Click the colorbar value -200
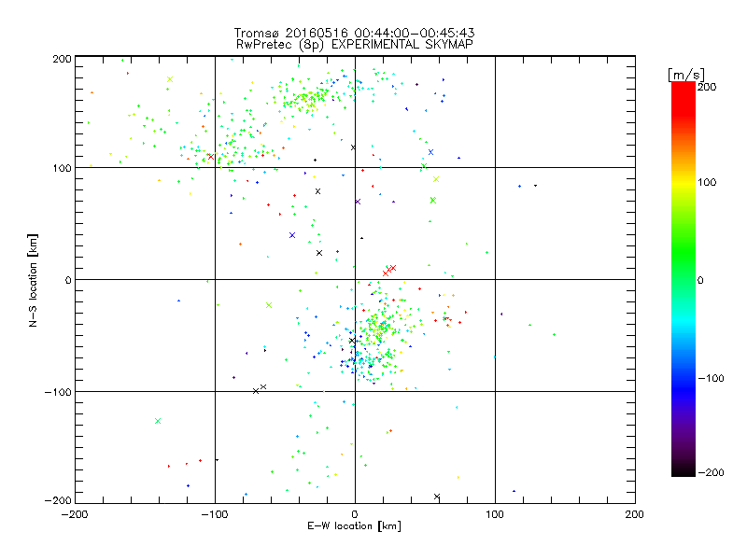This screenshot has height=560, width=747. tap(711, 472)
